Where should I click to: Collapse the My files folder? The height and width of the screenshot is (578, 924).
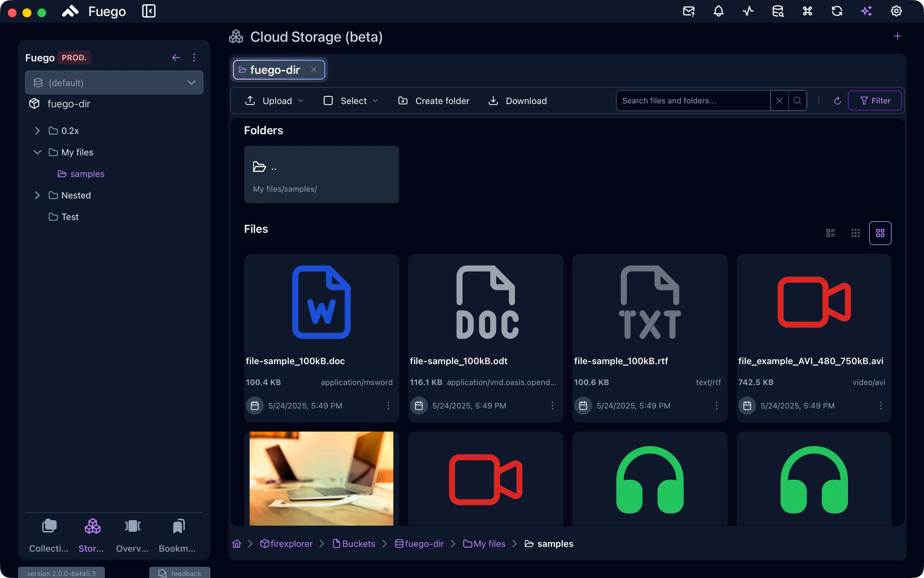coord(37,152)
